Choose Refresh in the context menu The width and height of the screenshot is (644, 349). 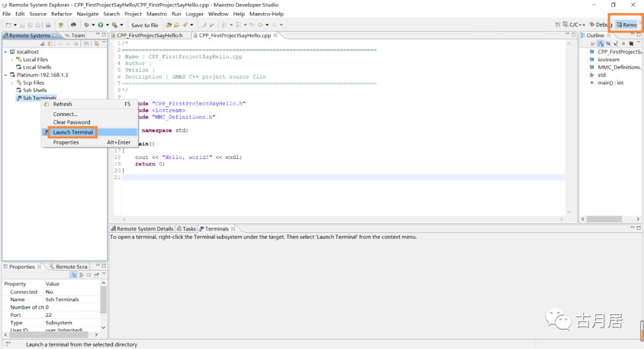[x=89, y=104]
